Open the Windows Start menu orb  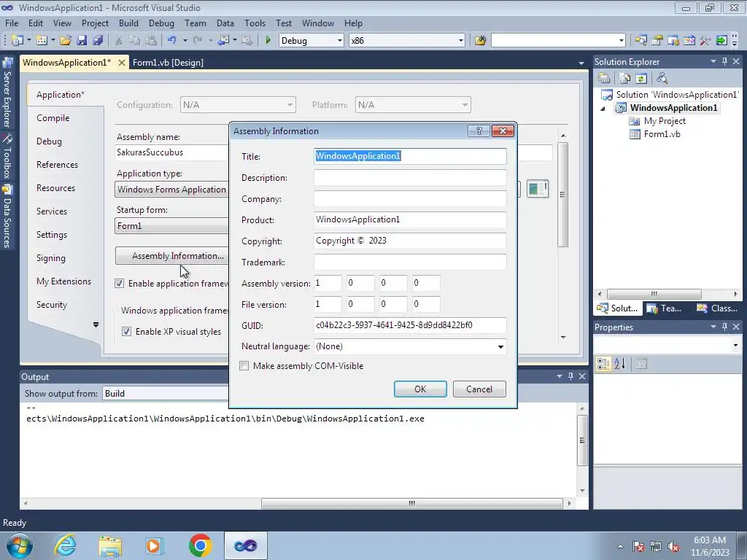coord(20,545)
